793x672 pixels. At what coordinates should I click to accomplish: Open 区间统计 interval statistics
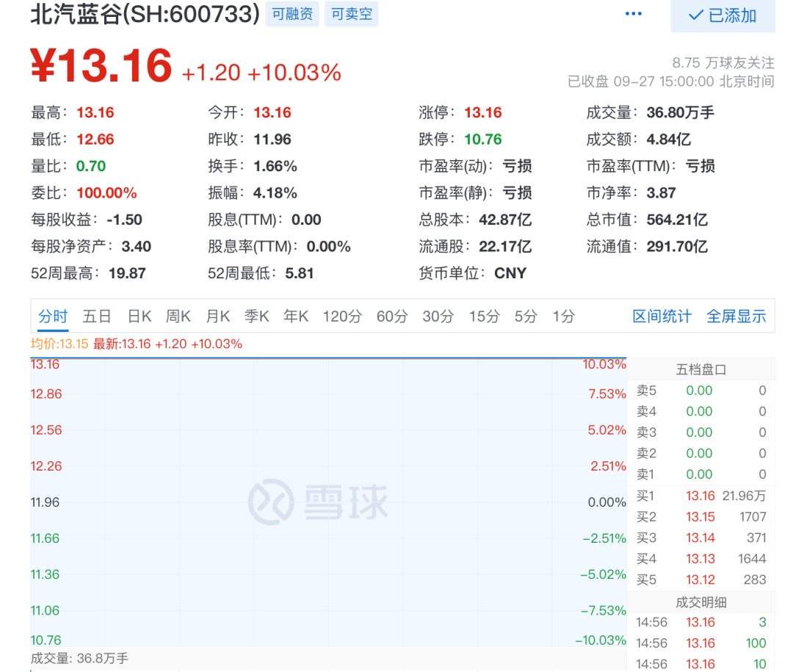click(x=662, y=317)
